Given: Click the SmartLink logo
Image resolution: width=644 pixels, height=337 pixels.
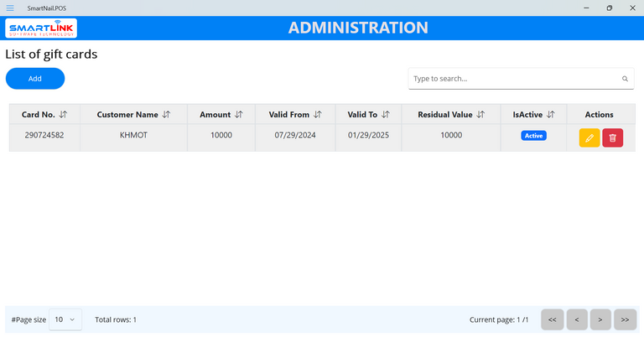Looking at the screenshot, I should 41,29.
